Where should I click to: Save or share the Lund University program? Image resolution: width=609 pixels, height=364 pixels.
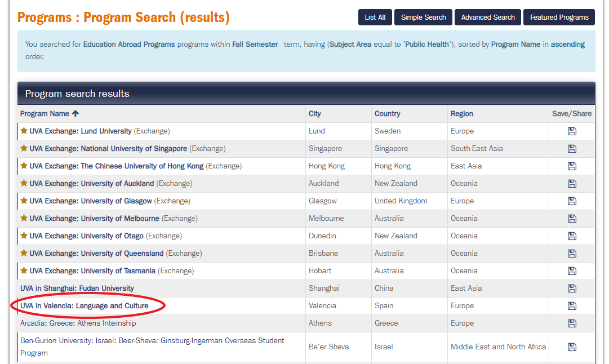pyautogui.click(x=572, y=131)
